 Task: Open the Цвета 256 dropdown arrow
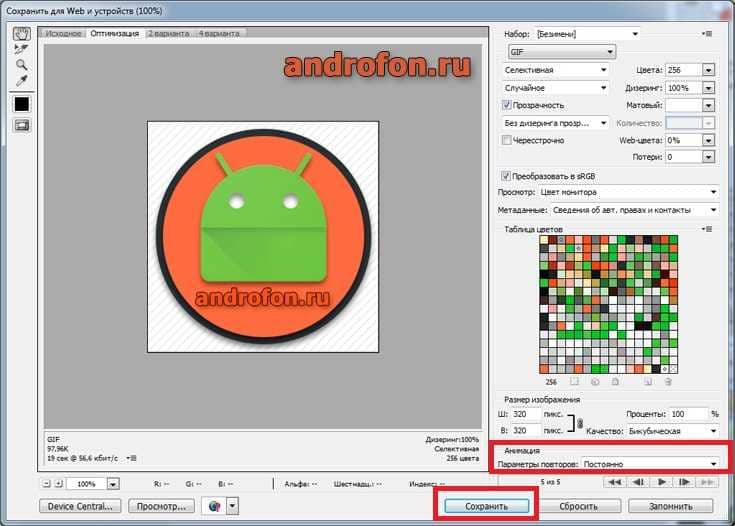(x=708, y=70)
